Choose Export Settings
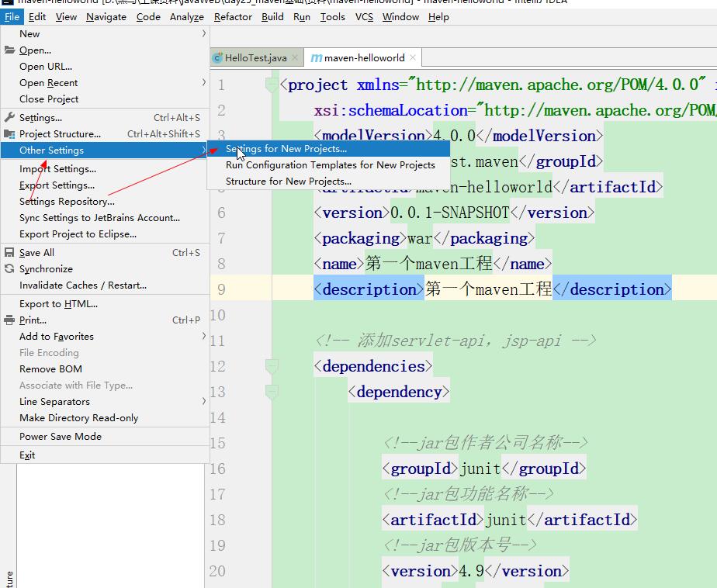The width and height of the screenshot is (717, 588). point(105,185)
